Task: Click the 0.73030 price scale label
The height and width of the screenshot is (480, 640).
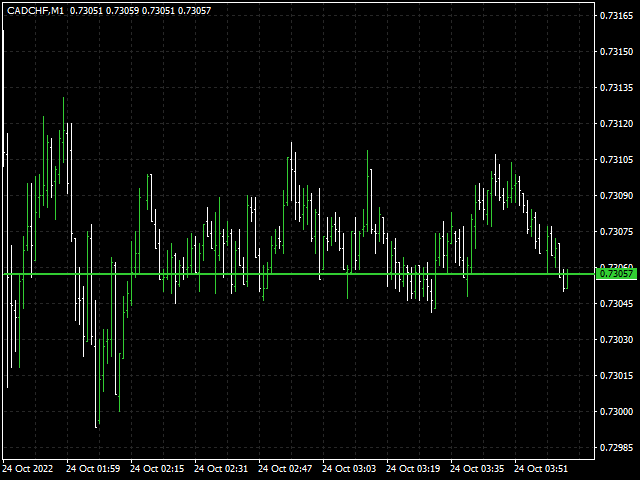Action: point(616,339)
